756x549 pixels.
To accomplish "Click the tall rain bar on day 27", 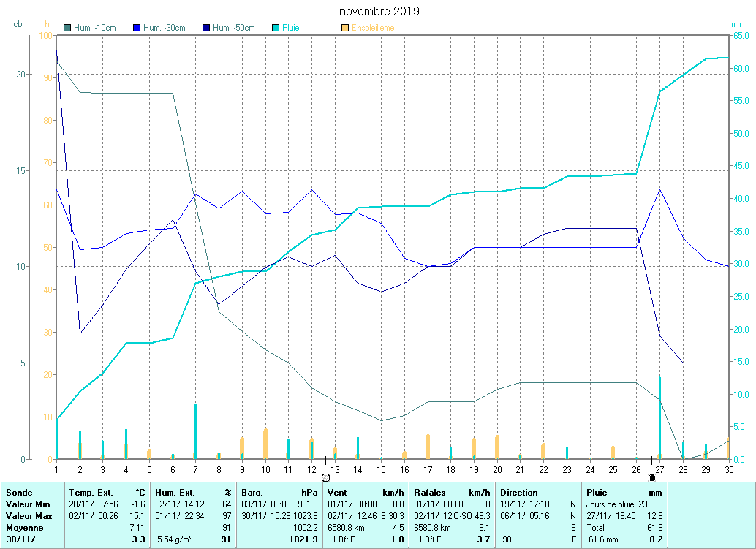I will pyautogui.click(x=659, y=417).
